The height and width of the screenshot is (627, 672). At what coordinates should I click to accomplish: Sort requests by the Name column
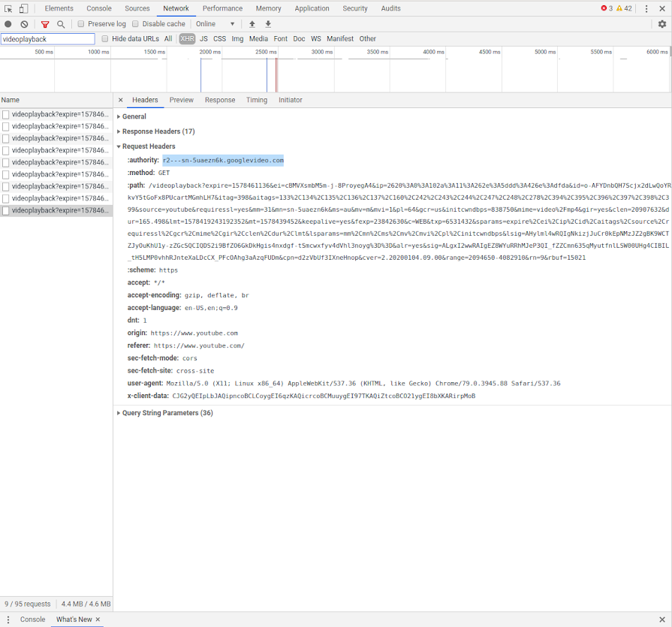[x=56, y=100]
